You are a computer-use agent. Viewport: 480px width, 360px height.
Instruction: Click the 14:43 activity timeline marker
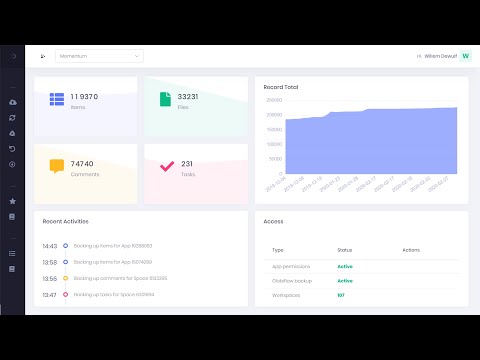(x=66, y=246)
